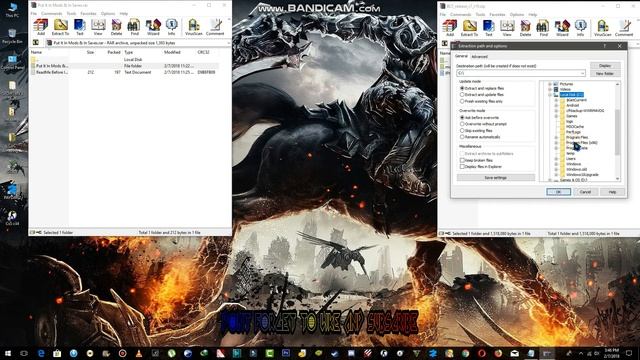Collapse Local Disk (C:) tree node
Viewport: 640px width, 360px height.
click(x=550, y=94)
